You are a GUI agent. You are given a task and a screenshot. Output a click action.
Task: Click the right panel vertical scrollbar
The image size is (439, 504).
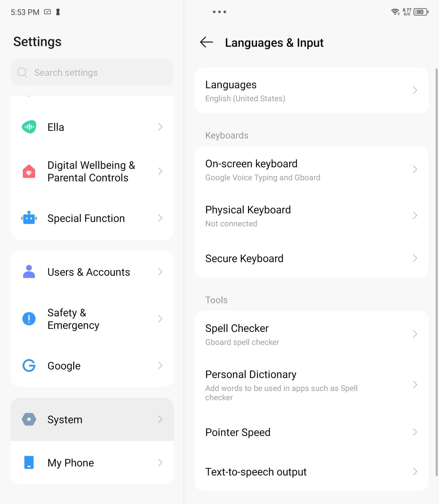coord(437,272)
